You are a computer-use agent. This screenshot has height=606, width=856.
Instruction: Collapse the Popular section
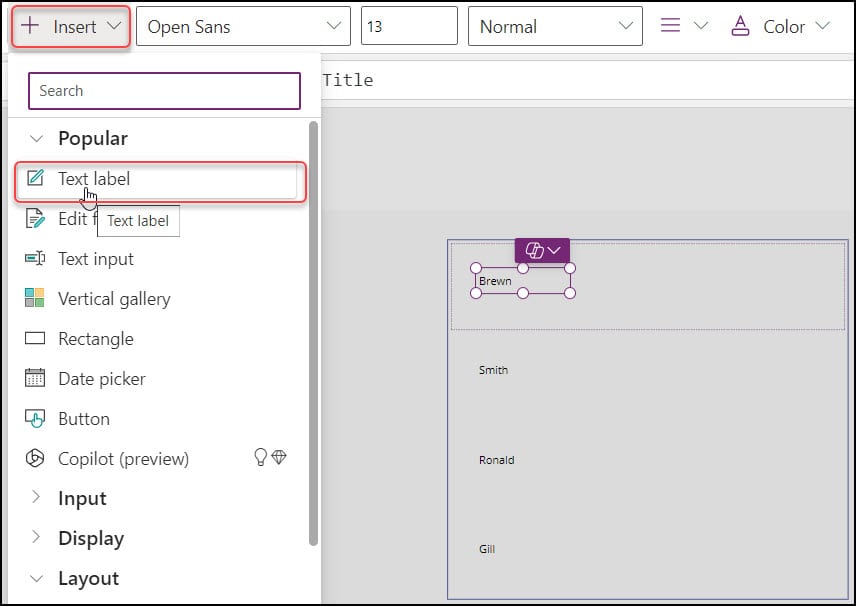click(x=36, y=139)
